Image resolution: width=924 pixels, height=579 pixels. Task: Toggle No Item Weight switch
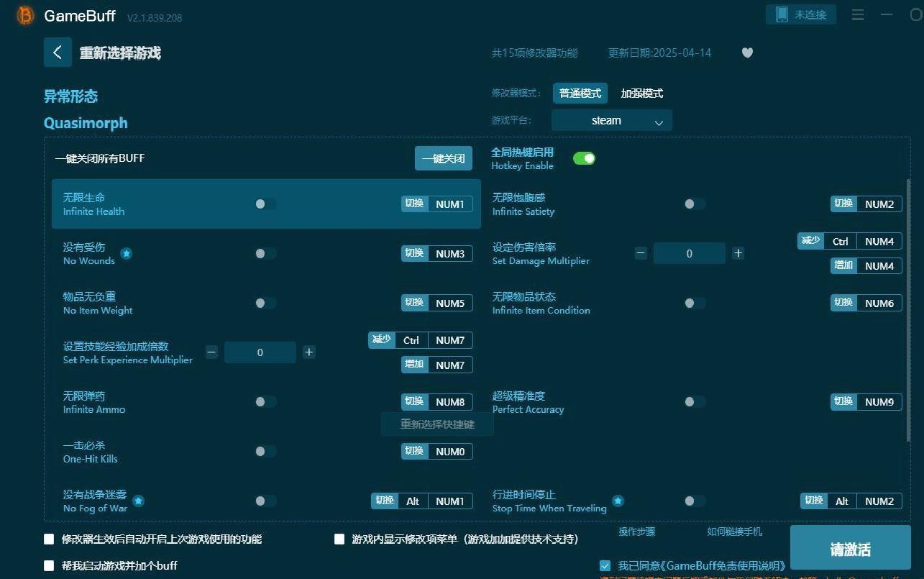(265, 303)
